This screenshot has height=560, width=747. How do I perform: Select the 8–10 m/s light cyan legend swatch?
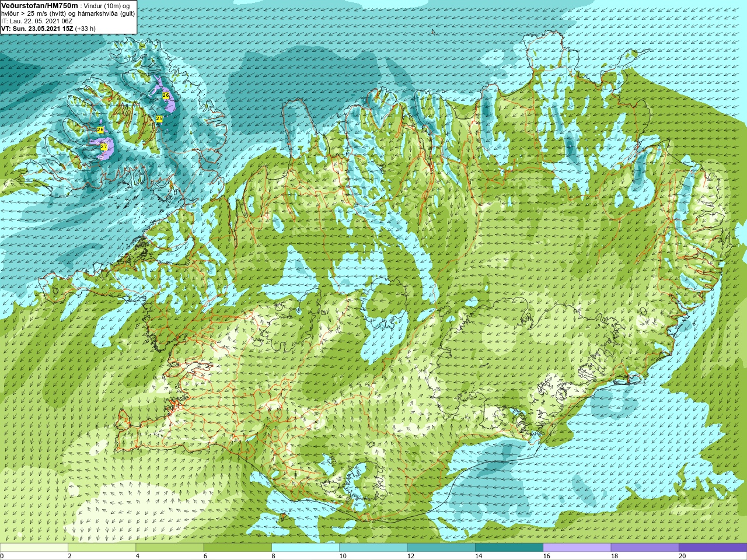point(305,548)
